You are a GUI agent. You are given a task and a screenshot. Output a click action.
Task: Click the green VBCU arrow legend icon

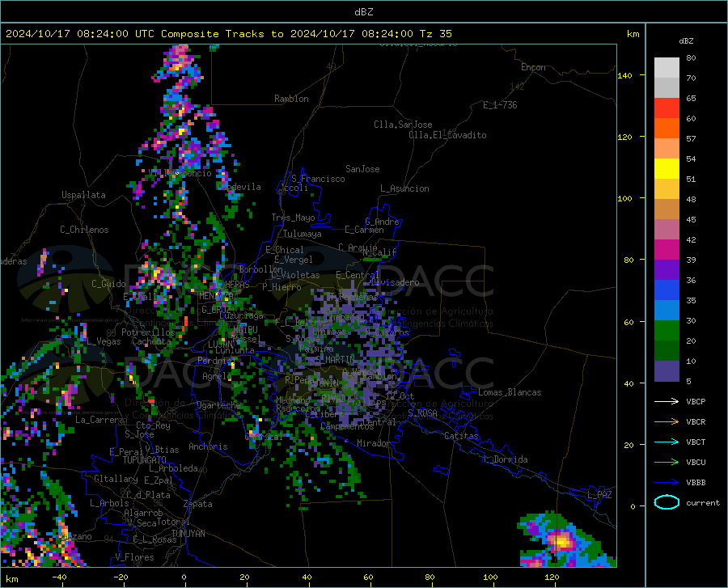[x=667, y=463]
